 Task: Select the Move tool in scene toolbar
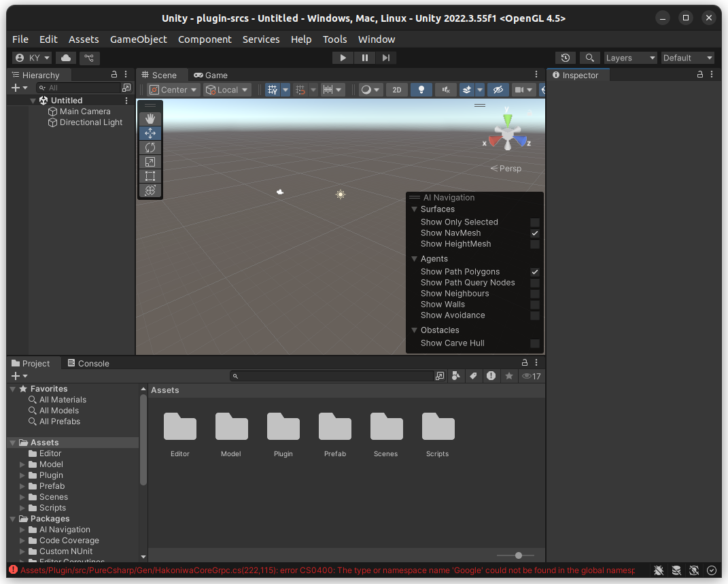click(150, 133)
